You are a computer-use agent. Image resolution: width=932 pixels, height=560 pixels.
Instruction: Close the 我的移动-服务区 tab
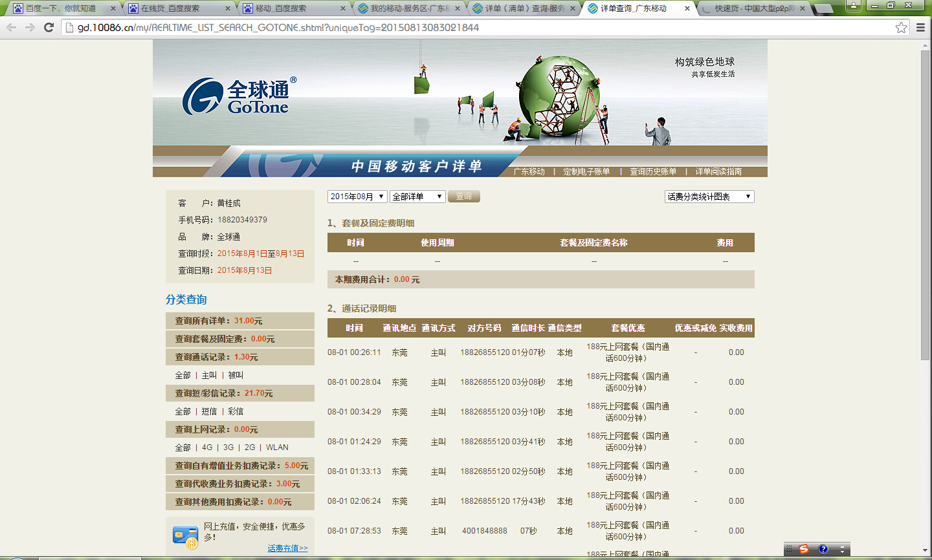coord(458,8)
